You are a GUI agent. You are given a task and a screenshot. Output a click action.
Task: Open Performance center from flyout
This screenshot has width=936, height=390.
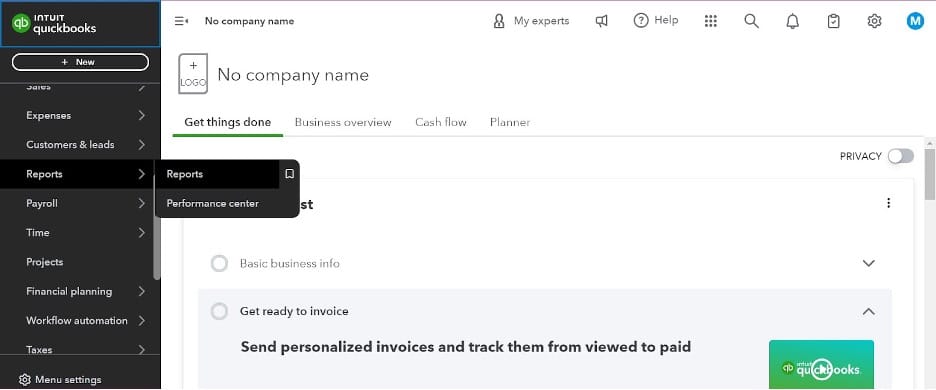(213, 203)
